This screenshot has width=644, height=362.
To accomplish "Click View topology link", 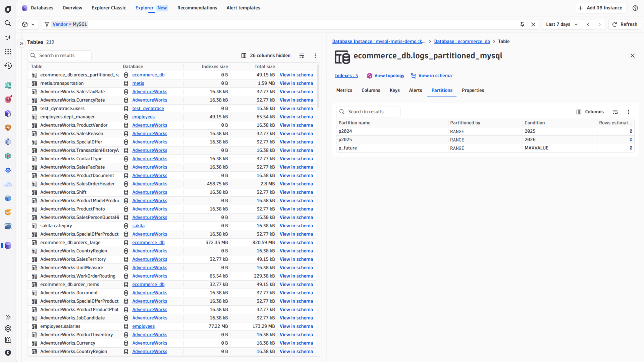I will pos(385,75).
